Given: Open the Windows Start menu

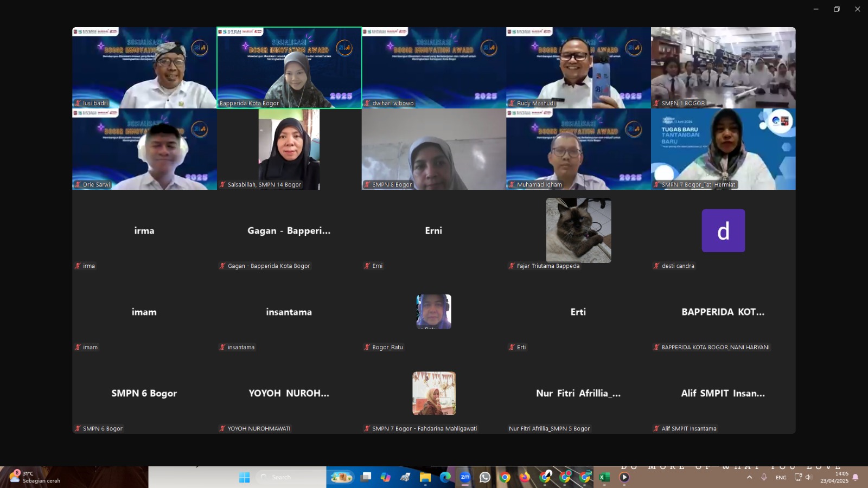Looking at the screenshot, I should pos(244,477).
